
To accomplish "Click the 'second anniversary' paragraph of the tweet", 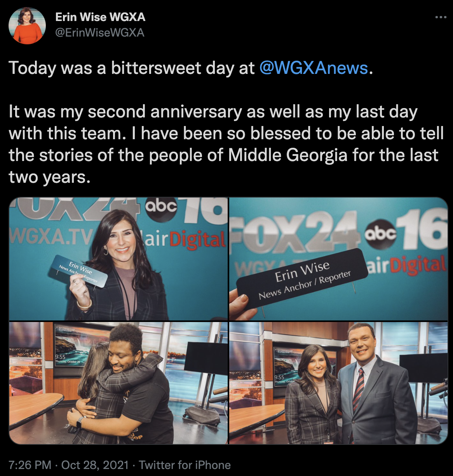I will pyautogui.click(x=226, y=144).
